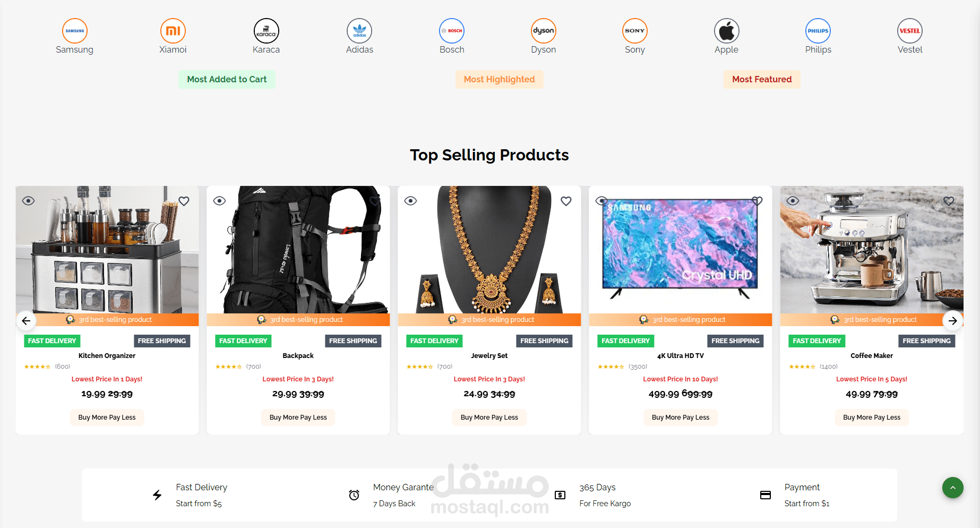This screenshot has width=980, height=528.
Task: Open the Samsung brand logo
Action: tap(75, 31)
